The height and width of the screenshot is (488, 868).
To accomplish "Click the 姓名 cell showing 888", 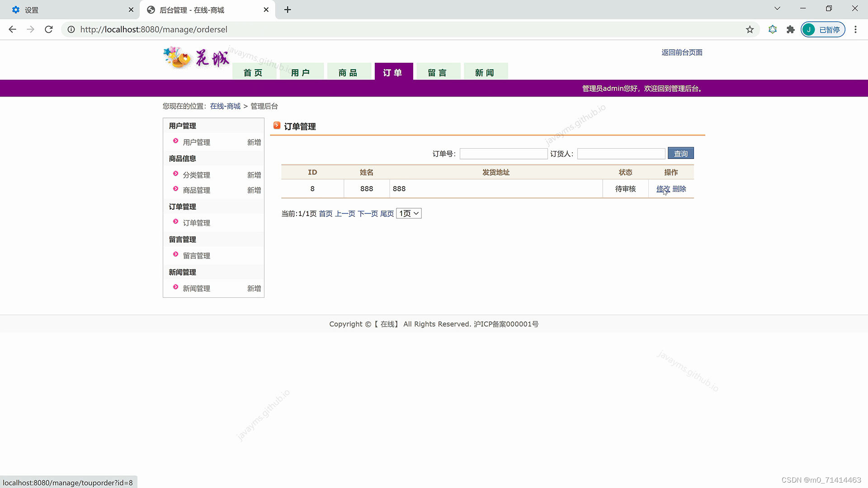I will [367, 189].
